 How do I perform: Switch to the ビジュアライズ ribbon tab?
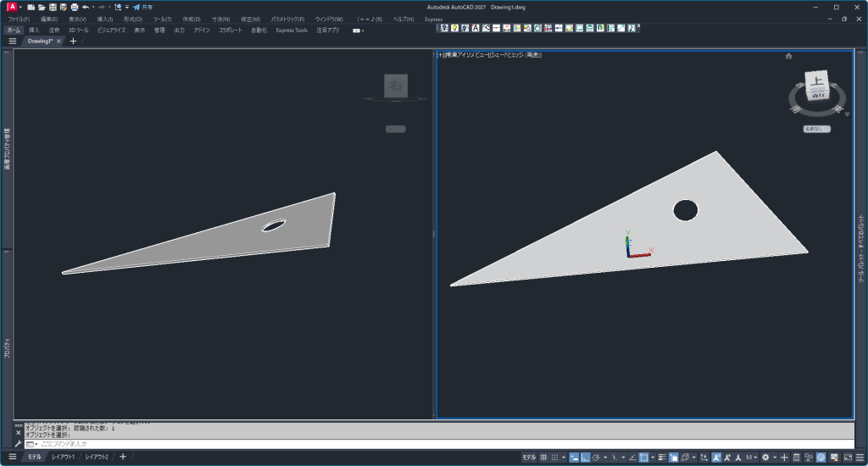[x=110, y=30]
